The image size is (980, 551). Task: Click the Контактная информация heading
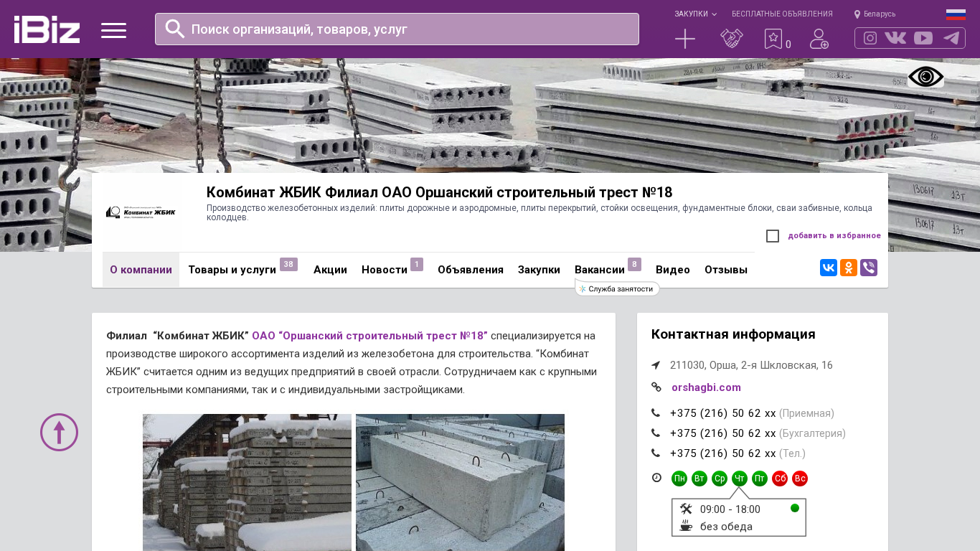[x=733, y=334]
